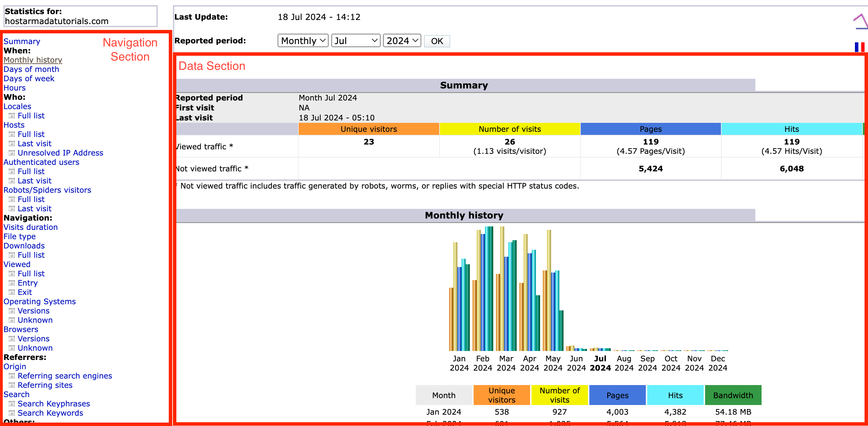Open the Authenticated users link

click(x=41, y=162)
